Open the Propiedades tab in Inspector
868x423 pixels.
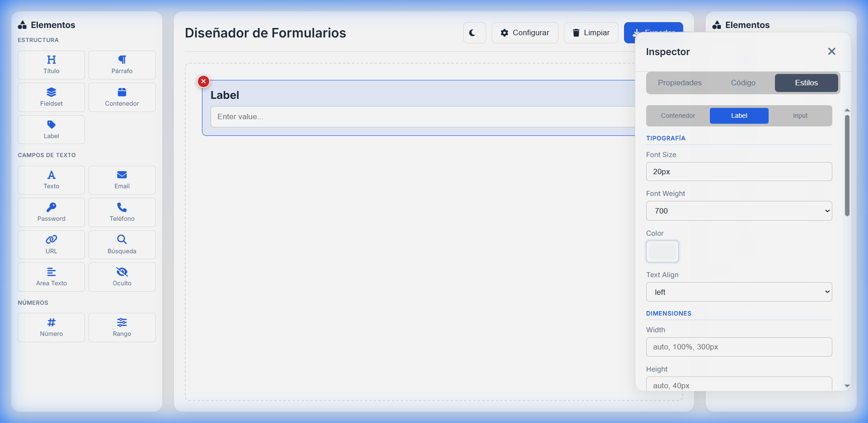(x=680, y=83)
